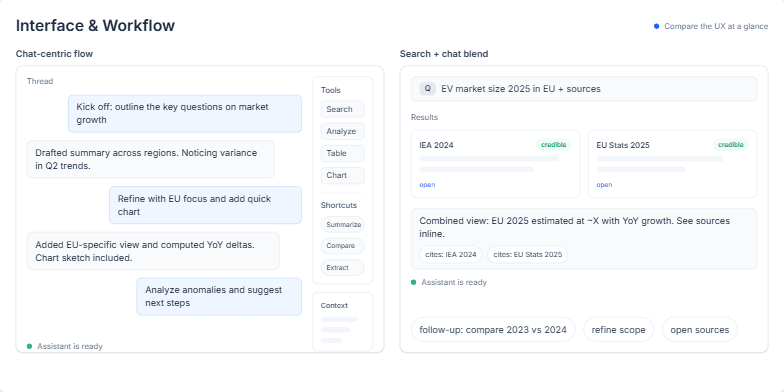Click the Thread label

(40, 81)
